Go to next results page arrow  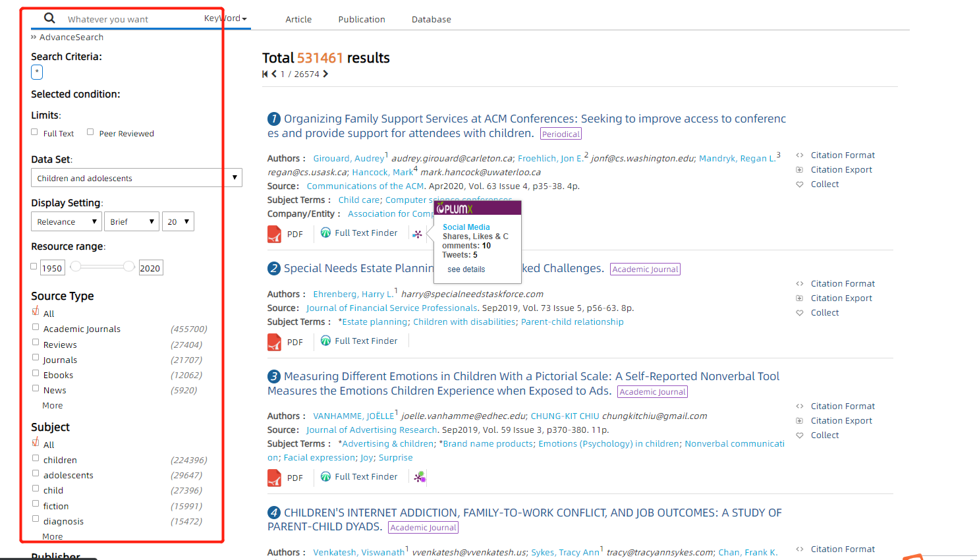click(x=325, y=74)
